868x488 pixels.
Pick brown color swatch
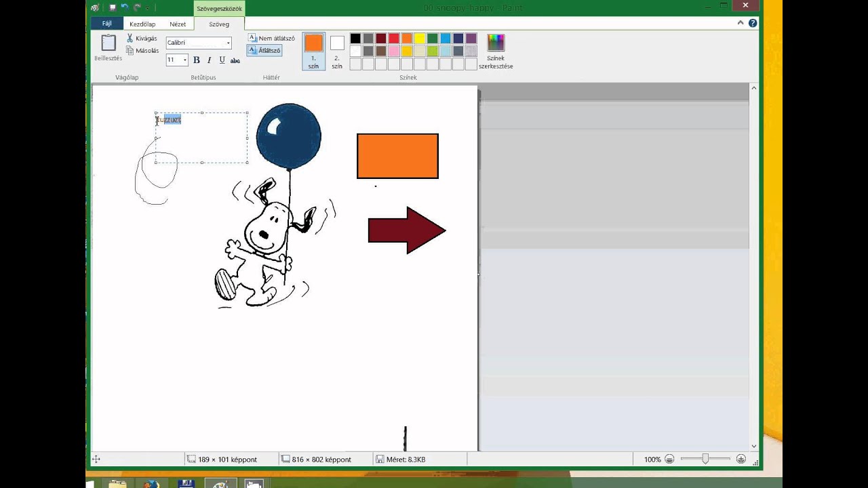coord(381,51)
